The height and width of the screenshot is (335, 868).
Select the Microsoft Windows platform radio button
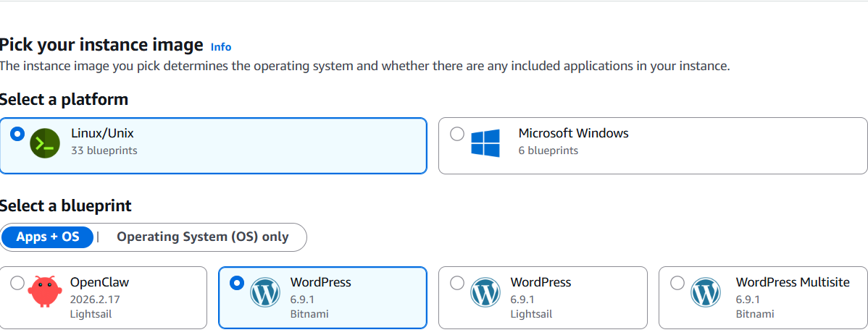[457, 134]
